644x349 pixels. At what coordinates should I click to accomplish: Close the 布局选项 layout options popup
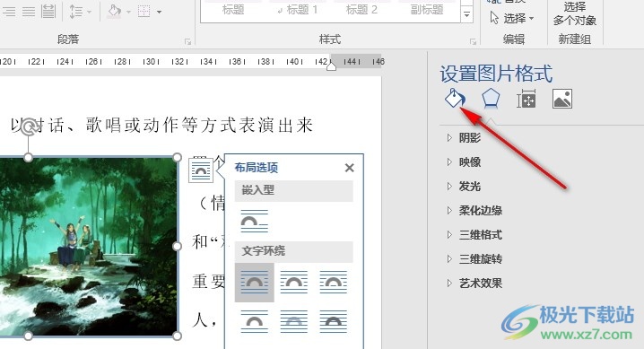[x=350, y=168]
